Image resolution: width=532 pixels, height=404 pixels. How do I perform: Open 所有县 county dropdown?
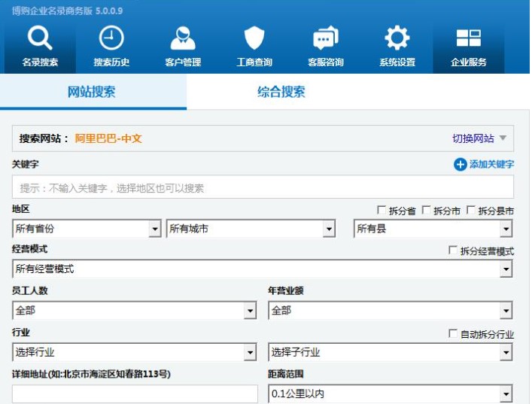[433, 229]
